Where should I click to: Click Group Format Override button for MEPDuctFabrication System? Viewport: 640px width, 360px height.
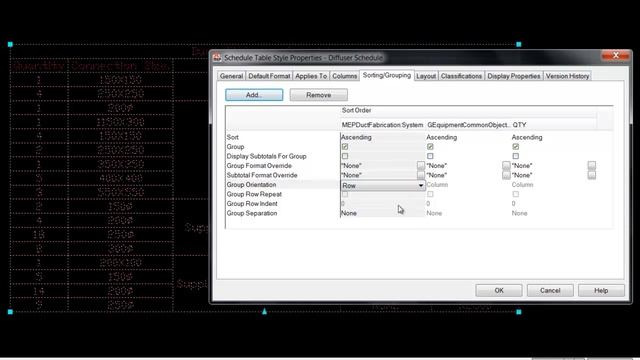(x=421, y=165)
